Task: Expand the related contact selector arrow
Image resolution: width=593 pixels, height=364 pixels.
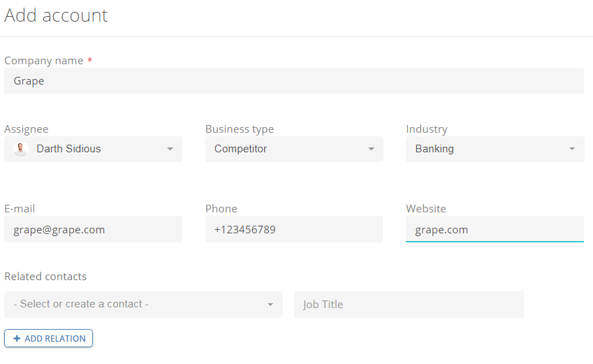Action: pos(270,305)
